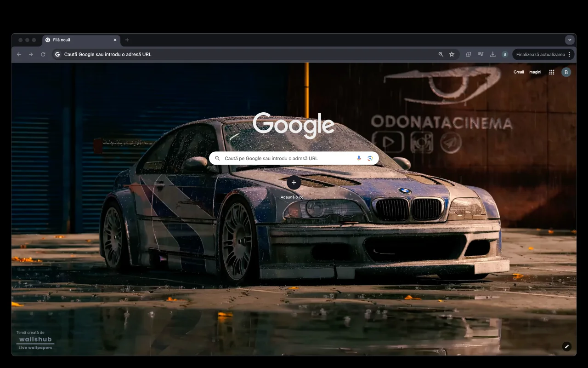Image resolution: width=588 pixels, height=368 pixels.
Task: Open the Gmail link
Action: click(x=519, y=72)
